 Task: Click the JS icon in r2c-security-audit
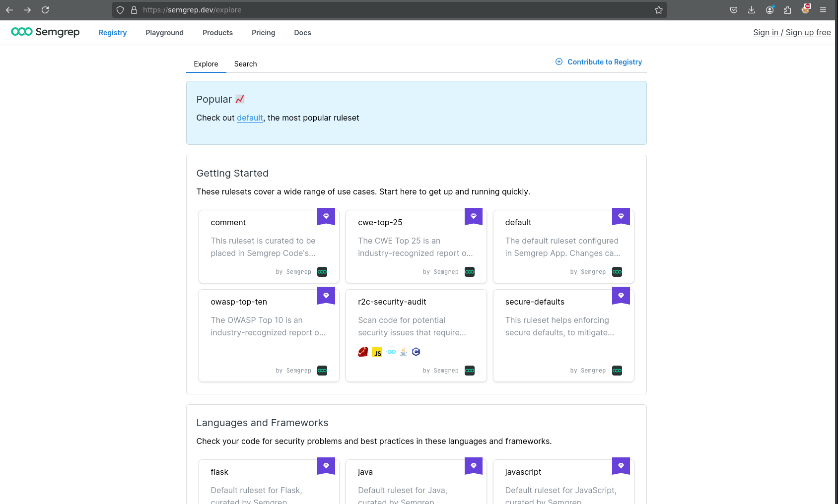click(x=377, y=352)
